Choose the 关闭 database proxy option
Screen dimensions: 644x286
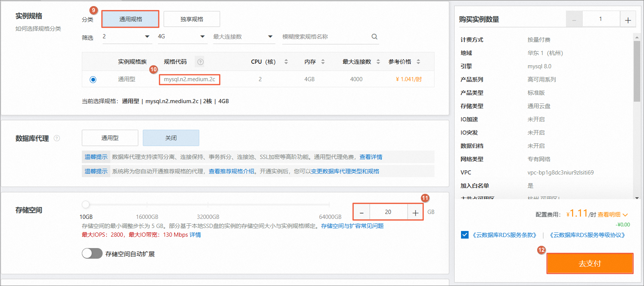click(171, 138)
